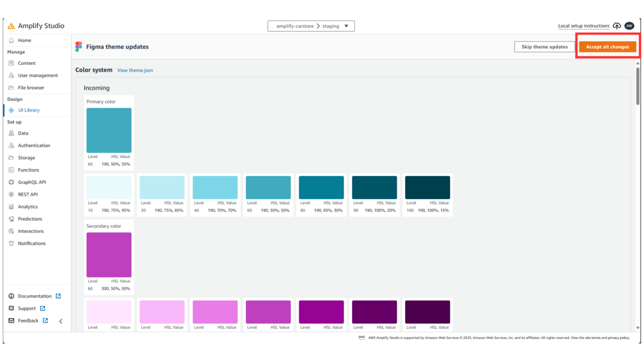This screenshot has width=644, height=362.
Task: Select primary level 100 darkest swatch
Action: point(428,187)
